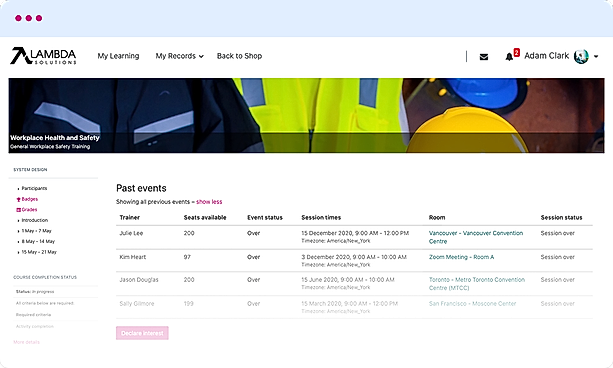Open Toronto Metro Convention Centre room link
Screen dimensions: 613x368
click(477, 284)
